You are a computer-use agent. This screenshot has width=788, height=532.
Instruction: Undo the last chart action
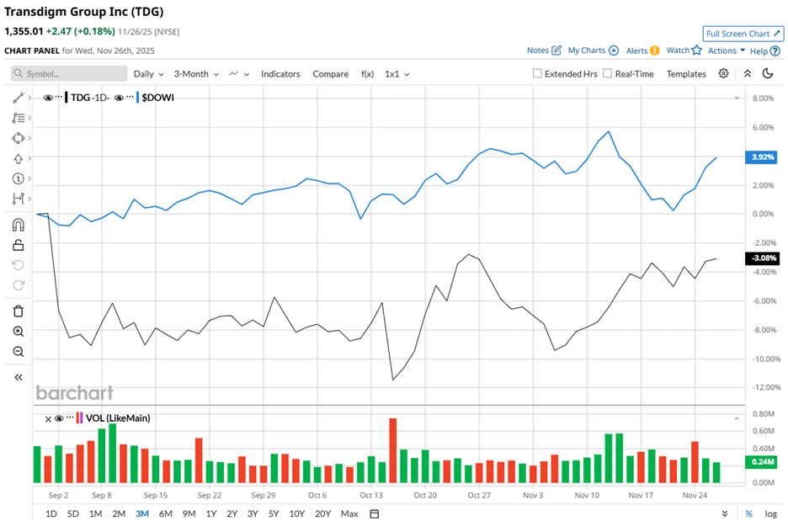[18, 265]
